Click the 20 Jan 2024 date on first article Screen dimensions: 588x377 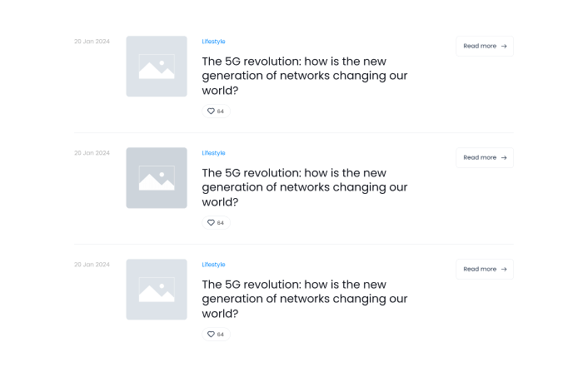pyautogui.click(x=92, y=42)
